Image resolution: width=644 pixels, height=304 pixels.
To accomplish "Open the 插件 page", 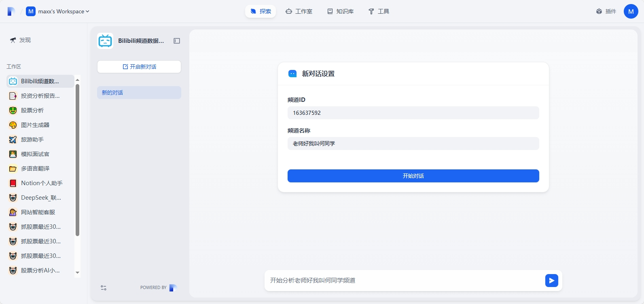I will (x=606, y=11).
